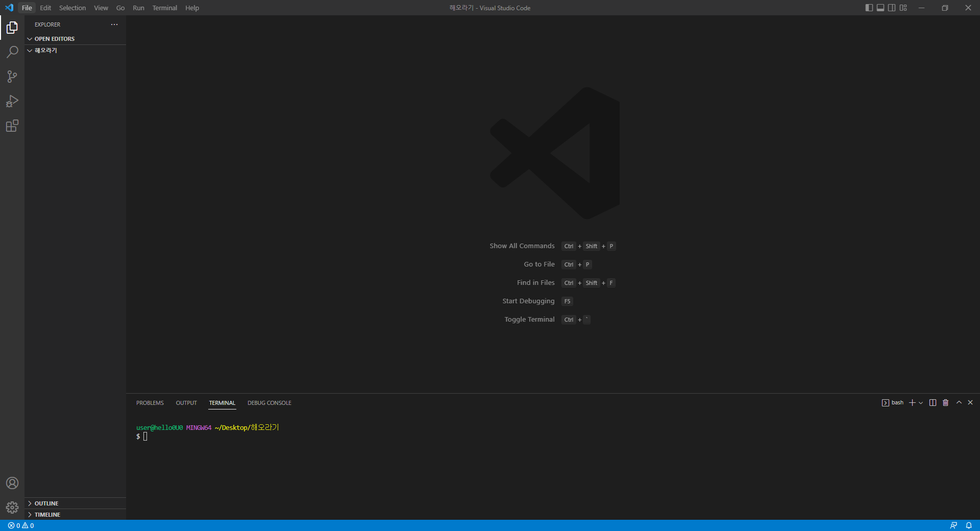Click the feedback icon in status bar
The width and height of the screenshot is (980, 531).
(953, 525)
